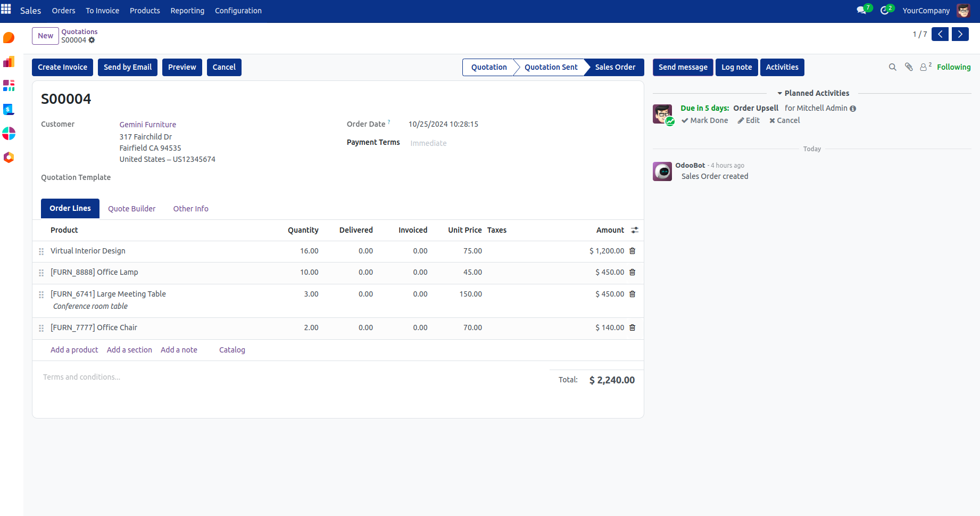Open the Reporting menu
980x516 pixels.
[187, 11]
